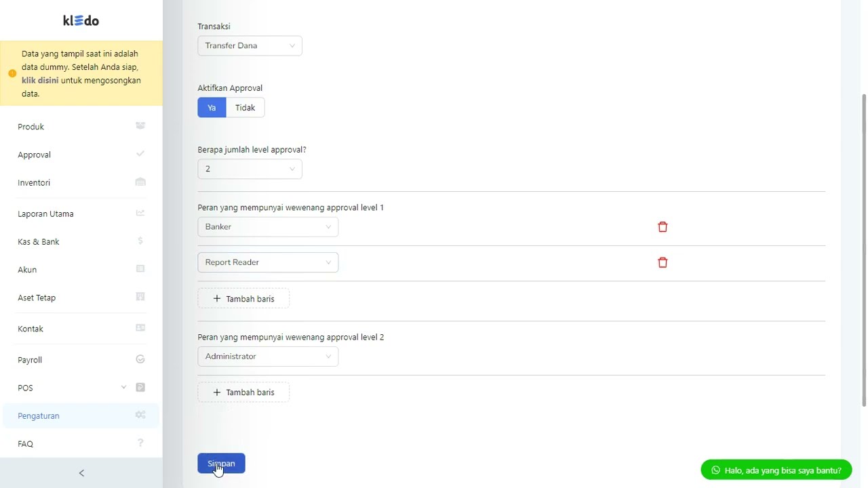
Task: Click the Laporan Utama chart icon
Action: [140, 213]
